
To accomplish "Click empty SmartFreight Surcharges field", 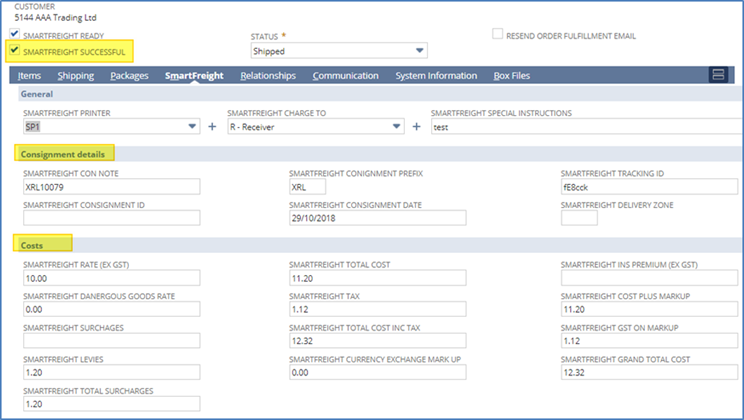I will click(112, 341).
